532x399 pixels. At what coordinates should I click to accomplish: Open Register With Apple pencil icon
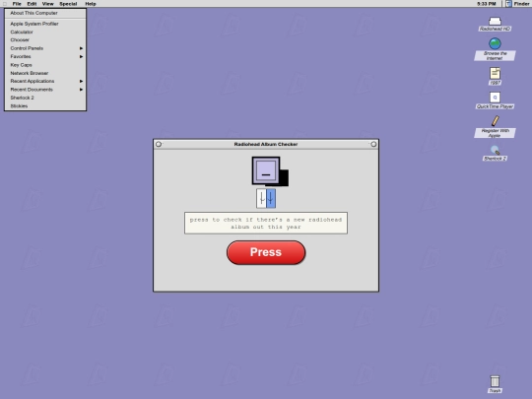pyautogui.click(x=495, y=121)
